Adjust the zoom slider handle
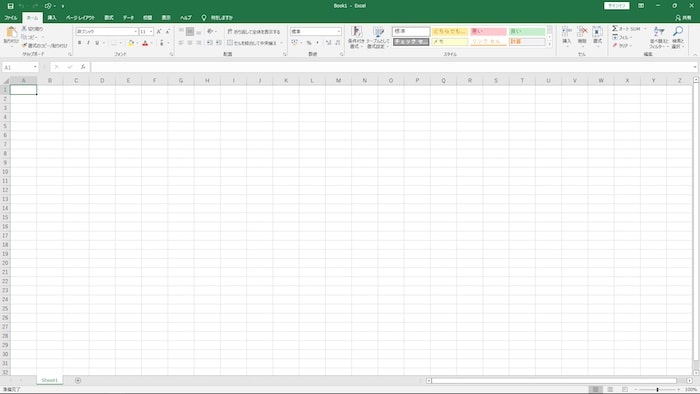Image resolution: width=700 pixels, height=394 pixels. click(657, 390)
